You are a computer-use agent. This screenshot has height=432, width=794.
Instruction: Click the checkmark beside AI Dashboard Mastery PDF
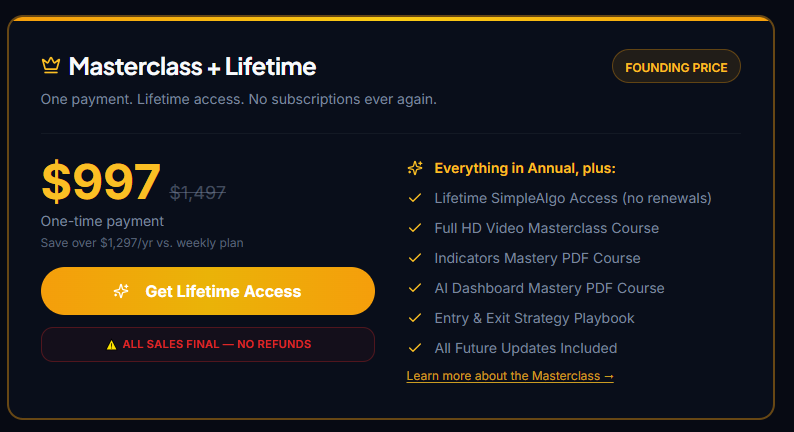click(415, 288)
